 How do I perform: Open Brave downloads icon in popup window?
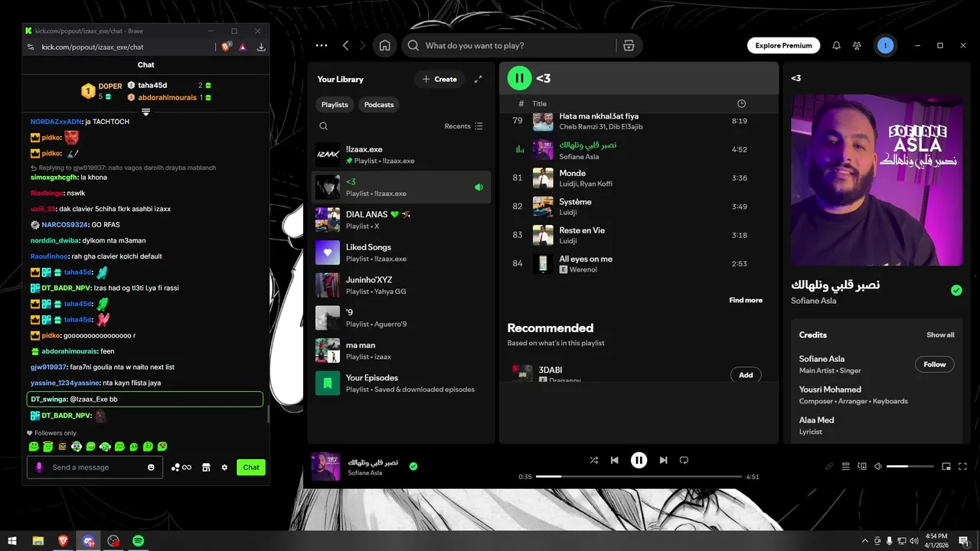[261, 47]
